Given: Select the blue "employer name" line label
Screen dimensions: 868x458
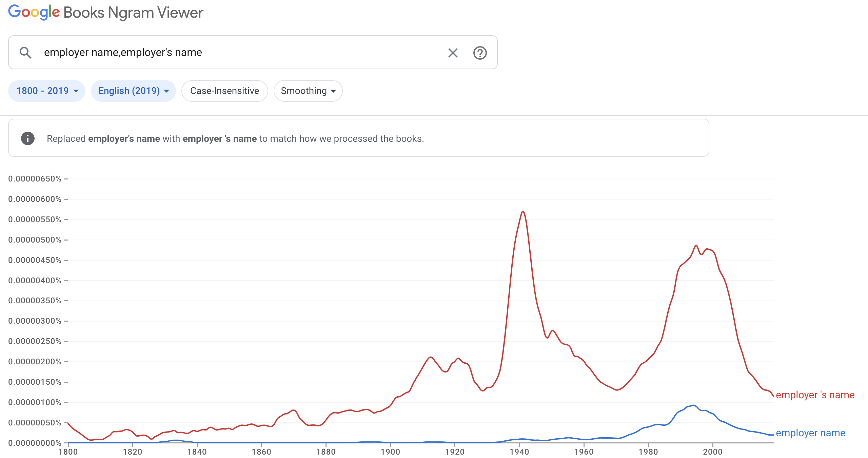Looking at the screenshot, I should click(x=810, y=433).
